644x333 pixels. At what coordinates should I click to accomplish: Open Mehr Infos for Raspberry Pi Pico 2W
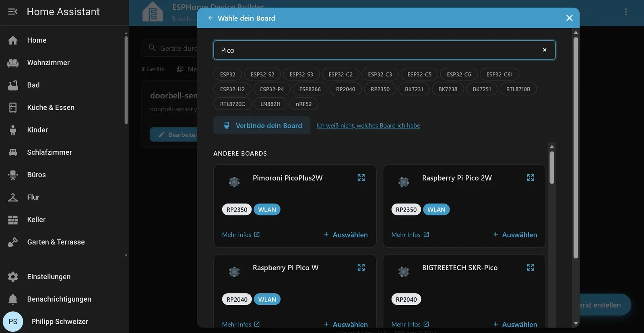pyautogui.click(x=410, y=235)
